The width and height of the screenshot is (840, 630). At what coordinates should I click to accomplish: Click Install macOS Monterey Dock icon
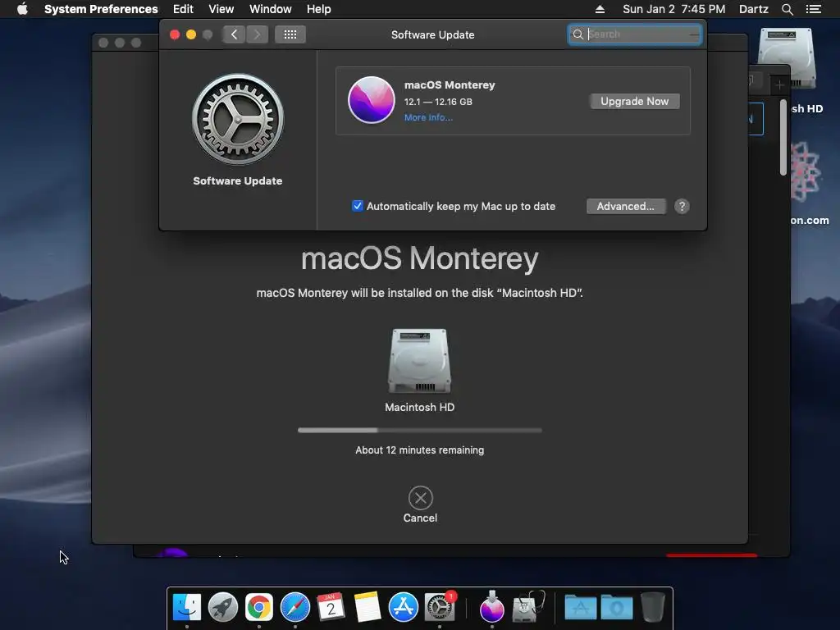coord(491,606)
